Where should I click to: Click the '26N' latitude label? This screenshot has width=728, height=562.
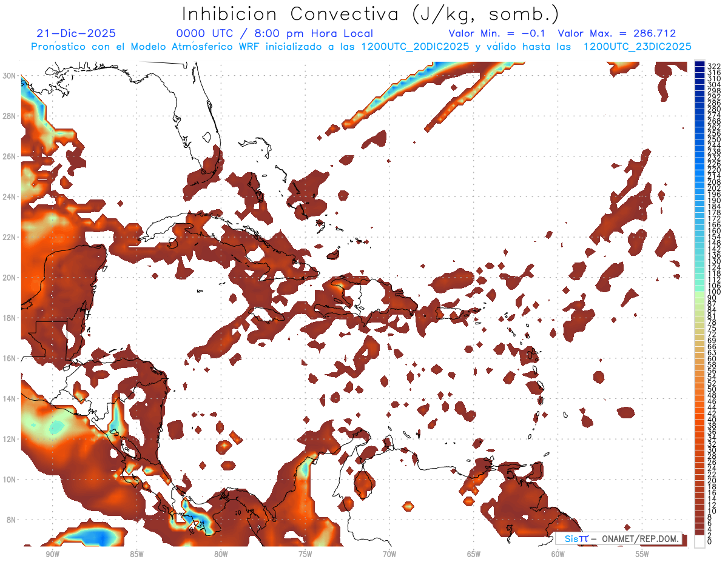click(10, 156)
